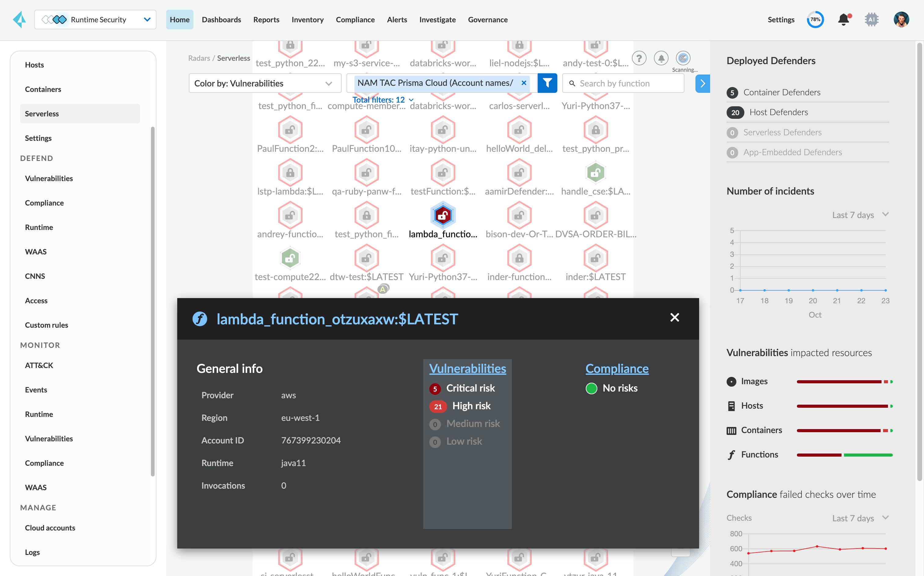The image size is (924, 576).
Task: Open Compliance link in function popup
Action: point(617,368)
